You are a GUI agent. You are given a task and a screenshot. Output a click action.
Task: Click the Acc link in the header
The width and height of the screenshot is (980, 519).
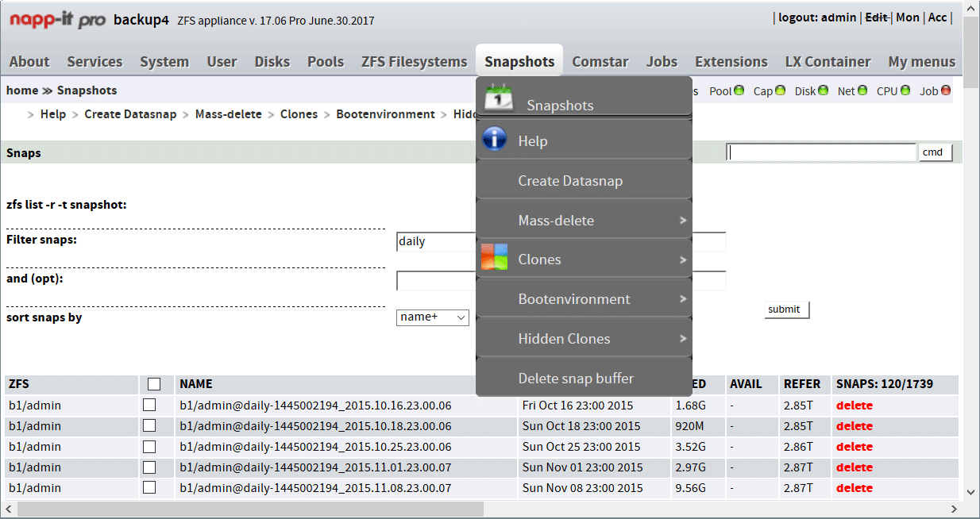[x=938, y=17]
